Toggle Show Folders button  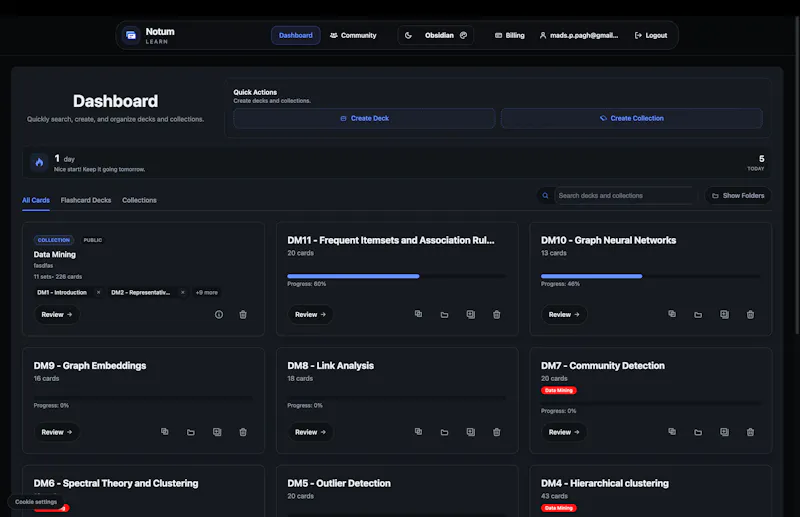pyautogui.click(x=738, y=195)
